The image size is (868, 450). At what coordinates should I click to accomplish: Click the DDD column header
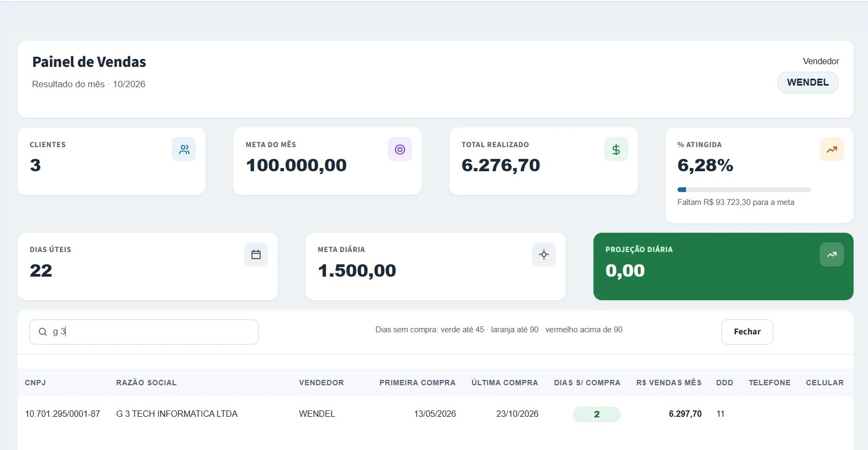tap(725, 383)
